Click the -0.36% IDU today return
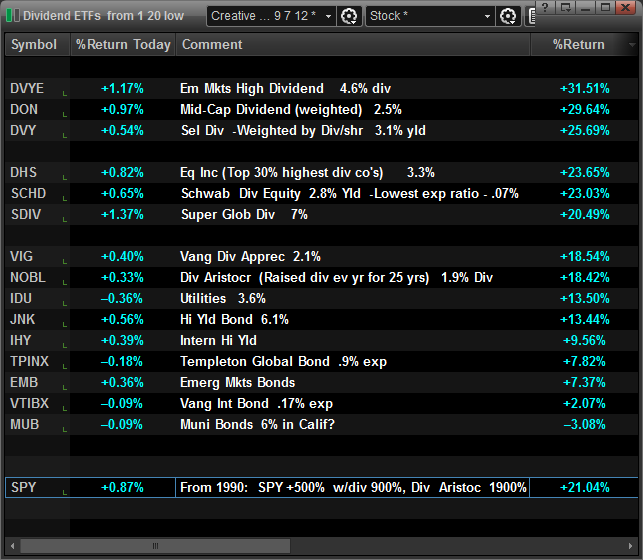The width and height of the screenshot is (643, 560). click(x=122, y=298)
